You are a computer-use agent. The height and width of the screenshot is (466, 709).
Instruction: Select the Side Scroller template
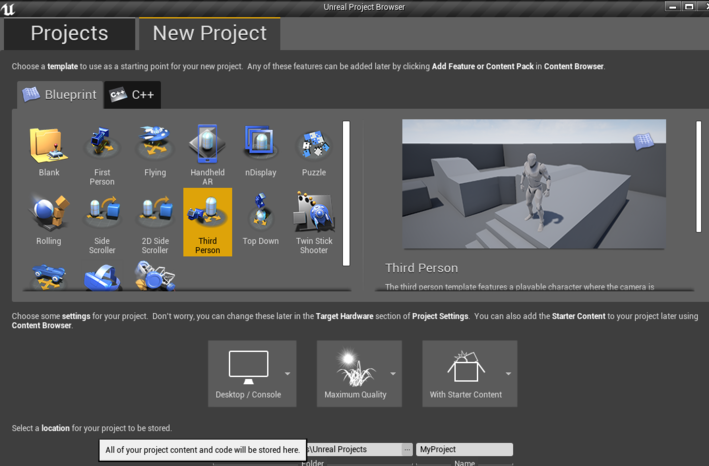(102, 222)
